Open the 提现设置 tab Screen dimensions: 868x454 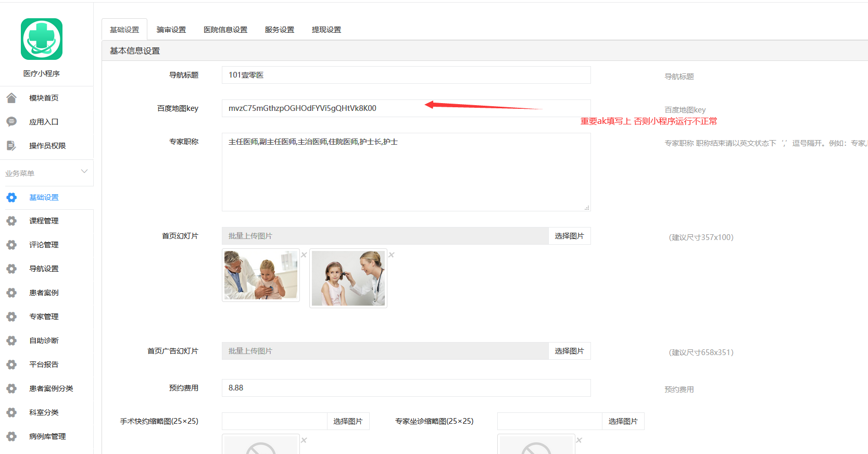(x=326, y=30)
